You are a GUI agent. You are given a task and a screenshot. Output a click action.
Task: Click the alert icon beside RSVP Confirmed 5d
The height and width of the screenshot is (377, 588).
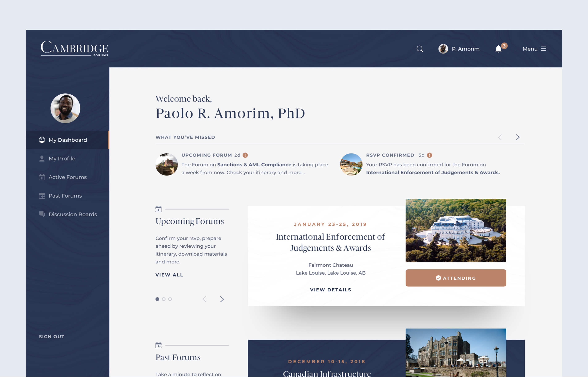pos(429,155)
